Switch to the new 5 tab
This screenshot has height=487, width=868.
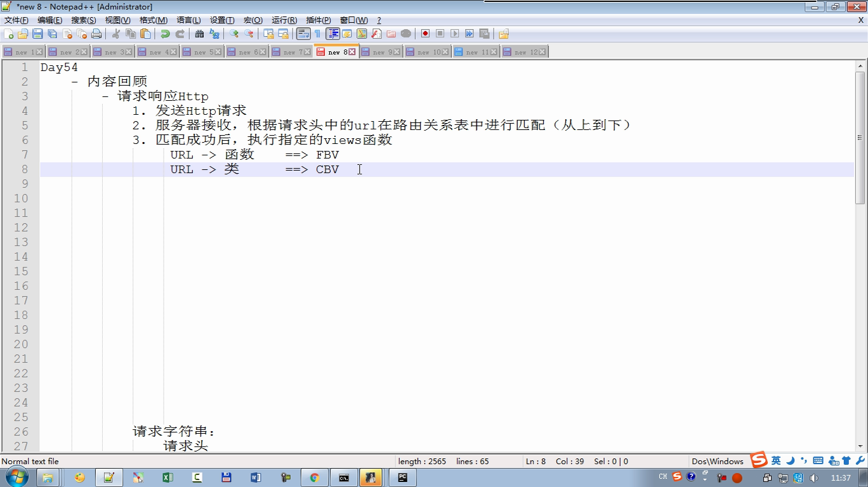coord(201,52)
